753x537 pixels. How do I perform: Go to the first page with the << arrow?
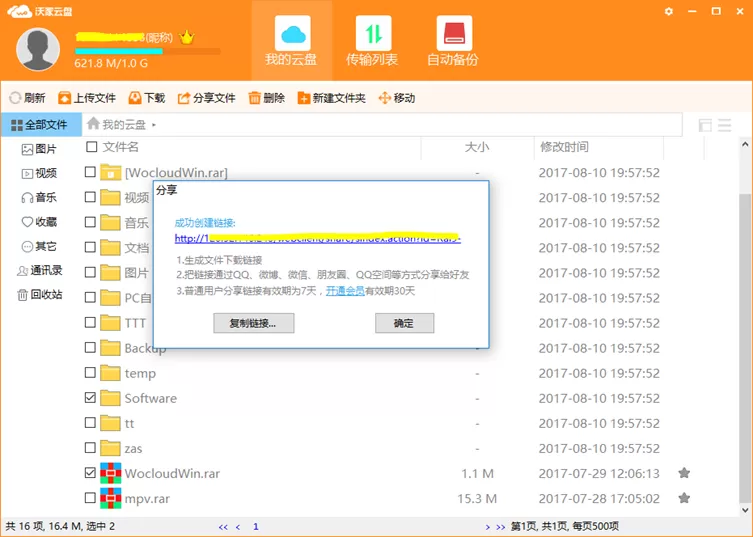[x=223, y=527]
